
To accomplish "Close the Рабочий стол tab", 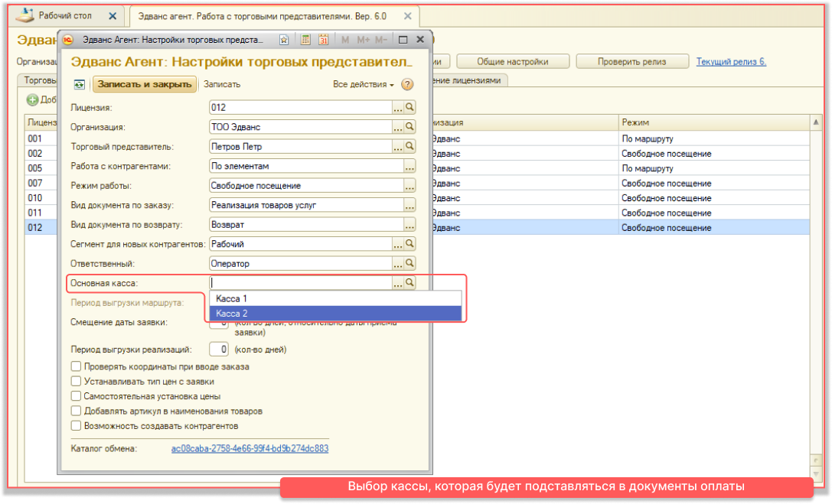I will (113, 16).
